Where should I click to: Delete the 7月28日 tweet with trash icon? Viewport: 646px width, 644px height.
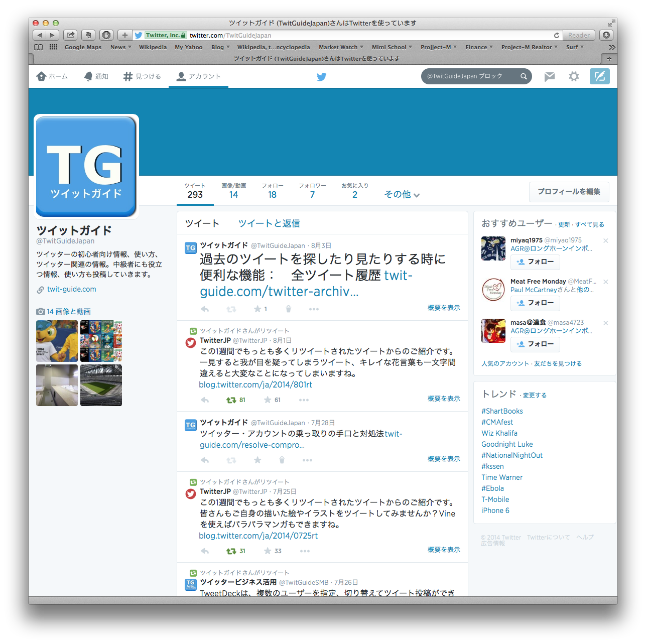282,460
